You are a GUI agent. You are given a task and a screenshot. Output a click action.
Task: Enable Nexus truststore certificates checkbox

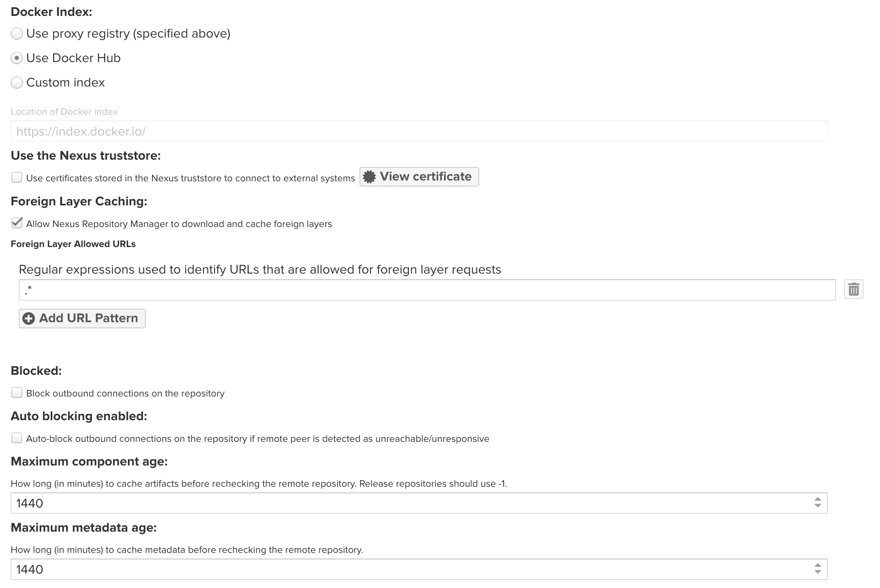pos(17,178)
